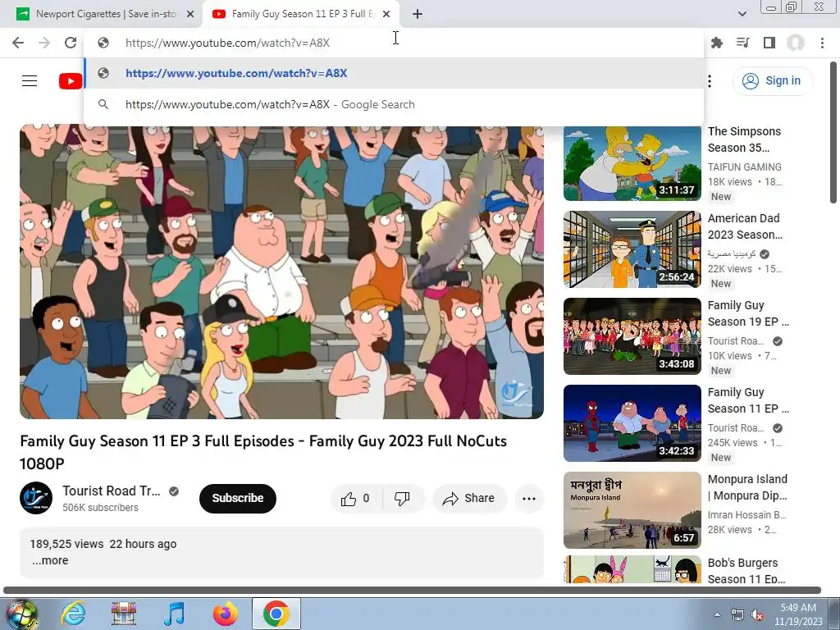The width and height of the screenshot is (840, 630).
Task: Open the more actions ellipsis under the video
Action: (529, 499)
